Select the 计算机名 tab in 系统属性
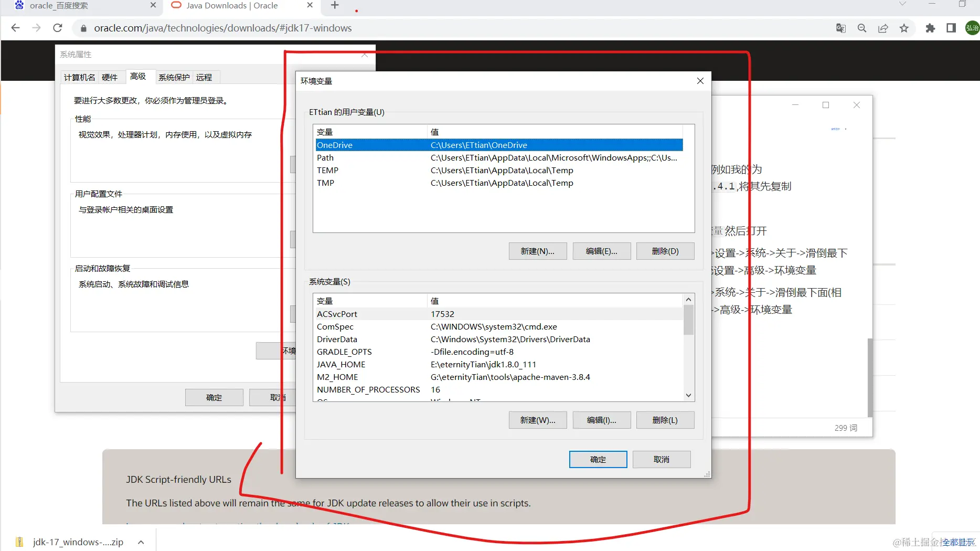Viewport: 980px width, 551px height. click(79, 78)
